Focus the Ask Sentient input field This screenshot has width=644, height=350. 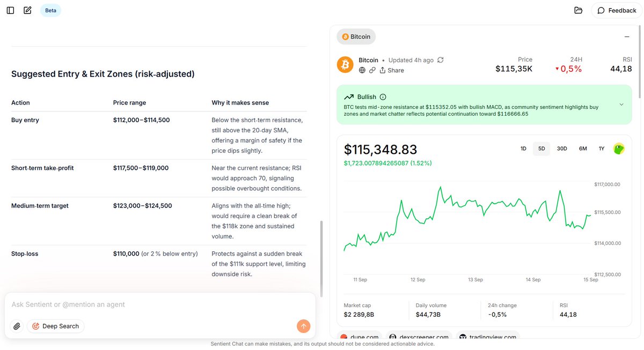pyautogui.click(x=160, y=304)
